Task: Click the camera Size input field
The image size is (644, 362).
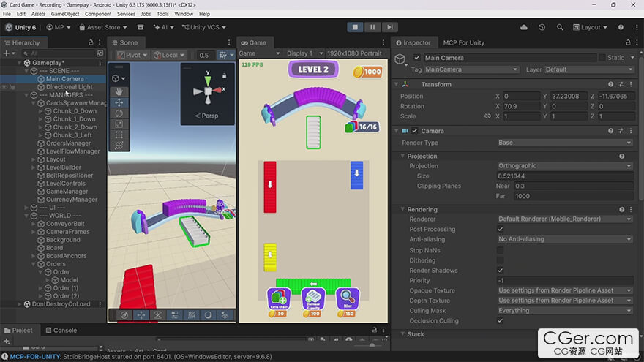Action: pos(565,176)
